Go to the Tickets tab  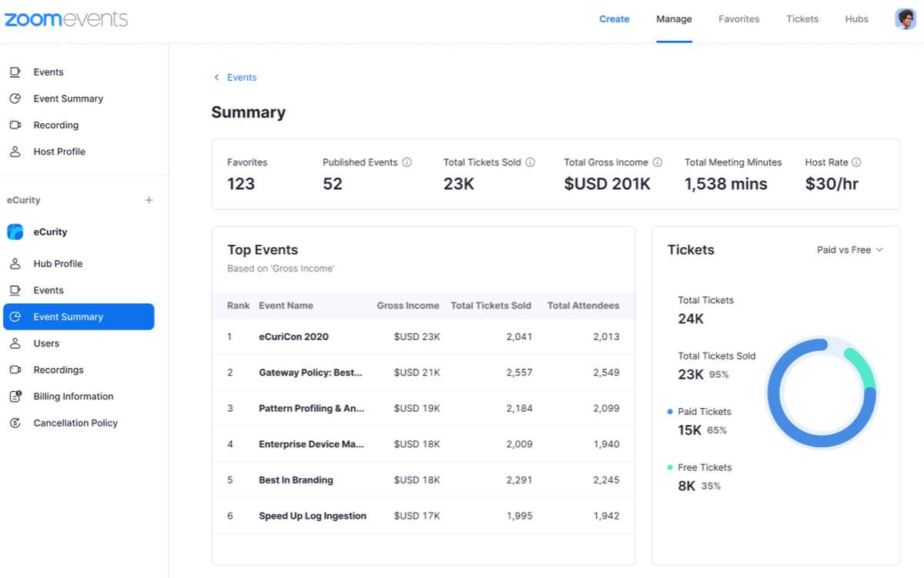coord(802,19)
